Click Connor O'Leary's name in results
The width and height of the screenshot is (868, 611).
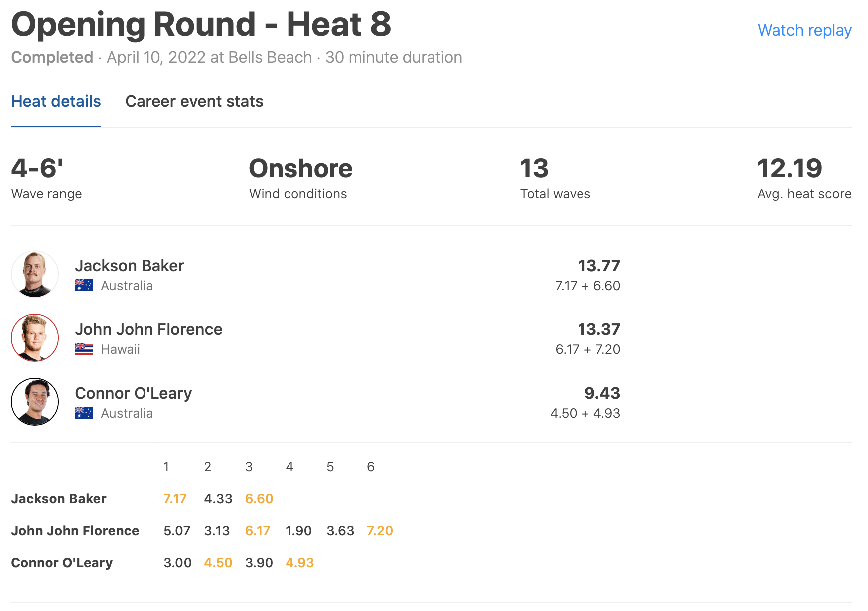click(133, 393)
